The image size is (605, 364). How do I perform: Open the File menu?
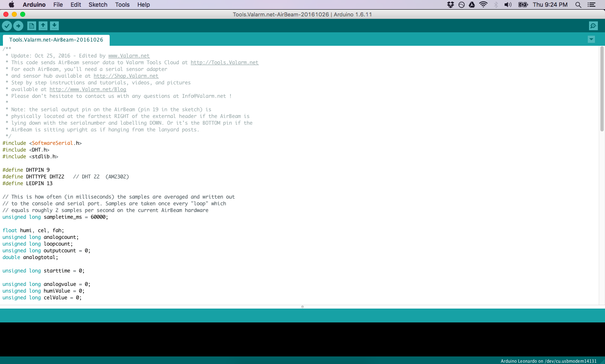58,5
